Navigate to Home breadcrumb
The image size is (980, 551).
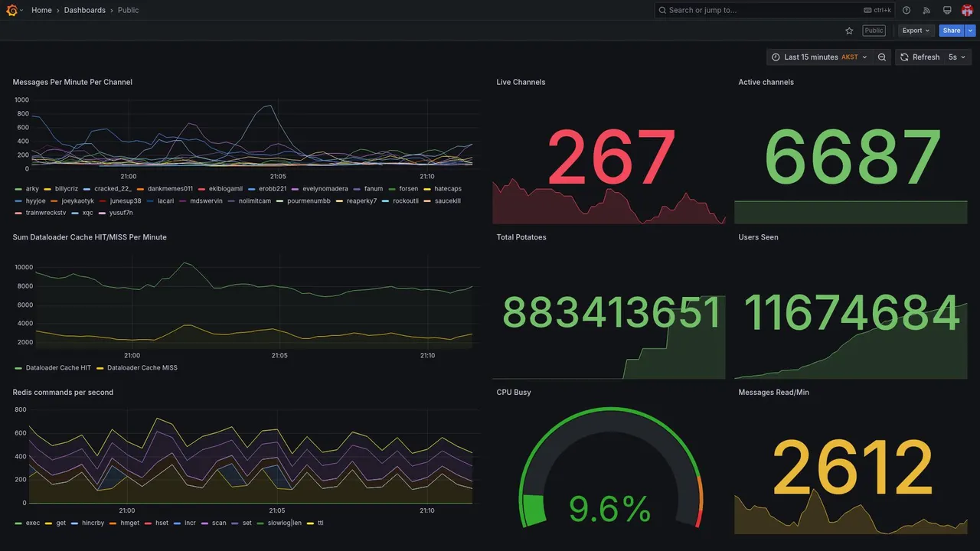click(x=41, y=10)
